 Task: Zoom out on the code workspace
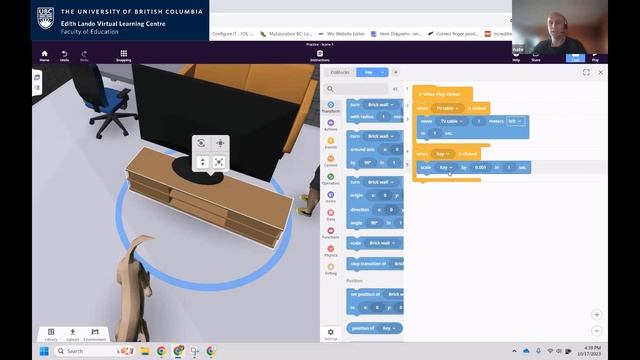coord(597,331)
